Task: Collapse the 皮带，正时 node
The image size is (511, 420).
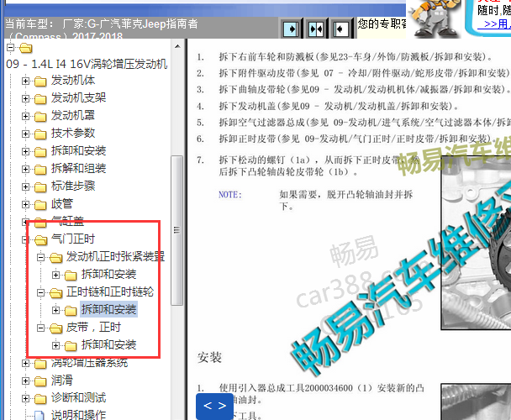Action: (40, 328)
